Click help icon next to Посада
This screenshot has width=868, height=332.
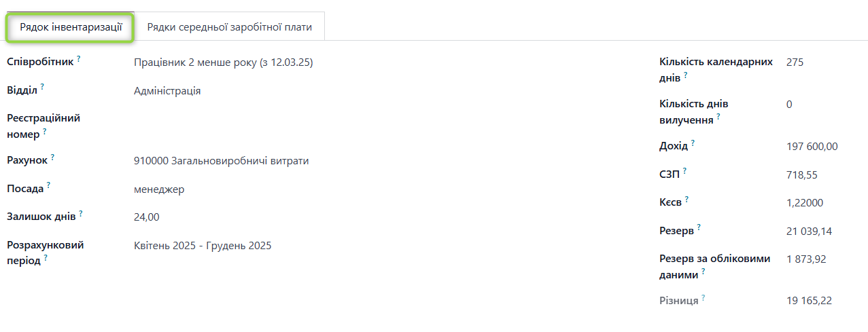click(x=49, y=185)
